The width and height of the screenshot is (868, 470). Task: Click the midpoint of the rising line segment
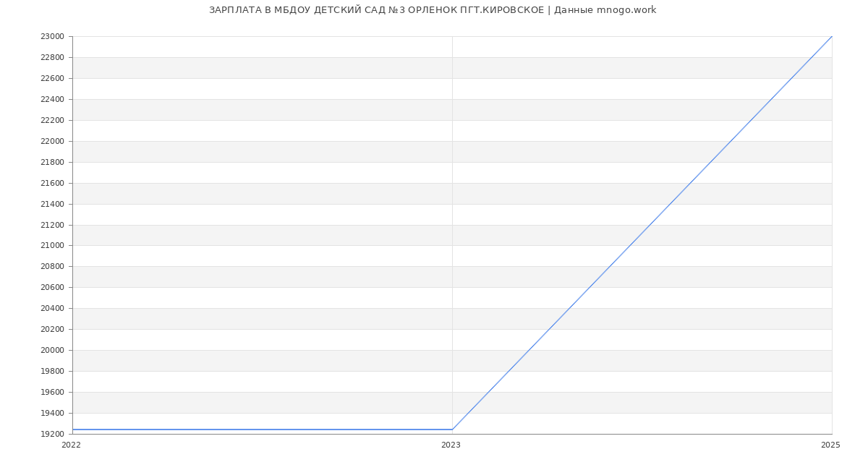click(642, 233)
